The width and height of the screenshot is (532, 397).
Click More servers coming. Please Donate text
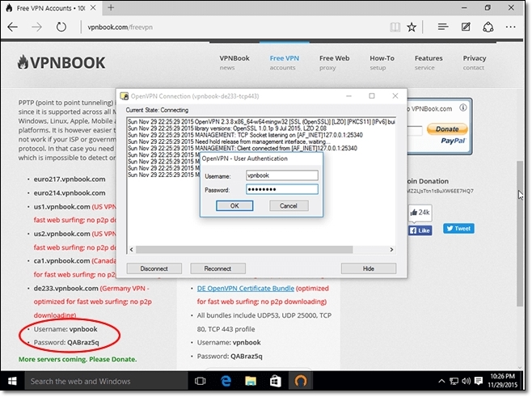click(78, 359)
